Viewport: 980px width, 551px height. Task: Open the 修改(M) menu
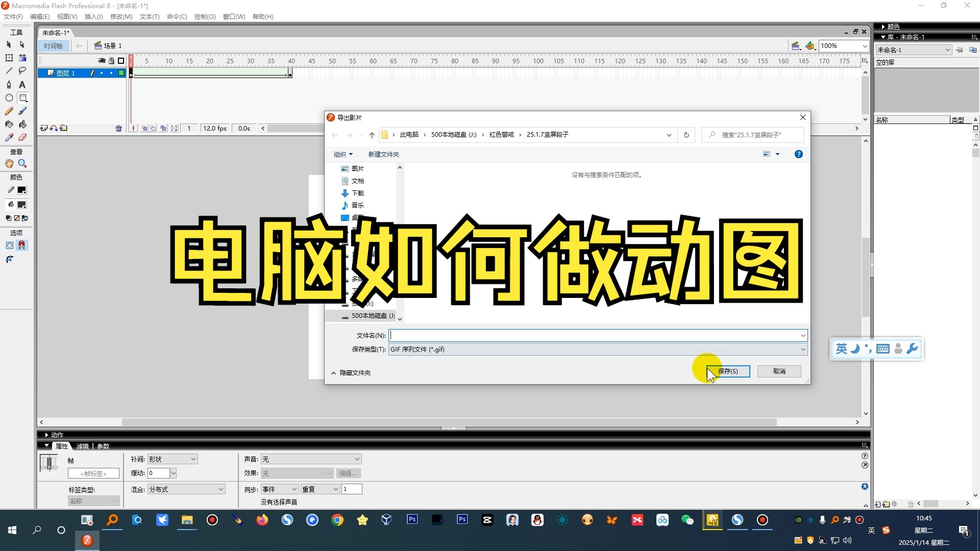[121, 16]
